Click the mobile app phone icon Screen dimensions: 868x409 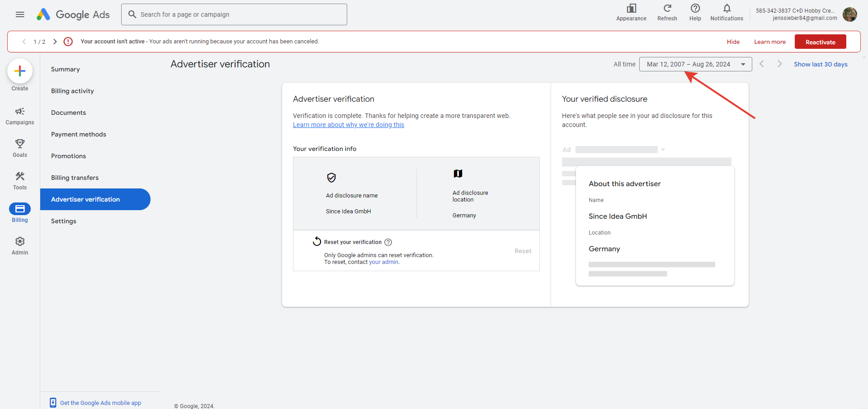click(x=53, y=403)
